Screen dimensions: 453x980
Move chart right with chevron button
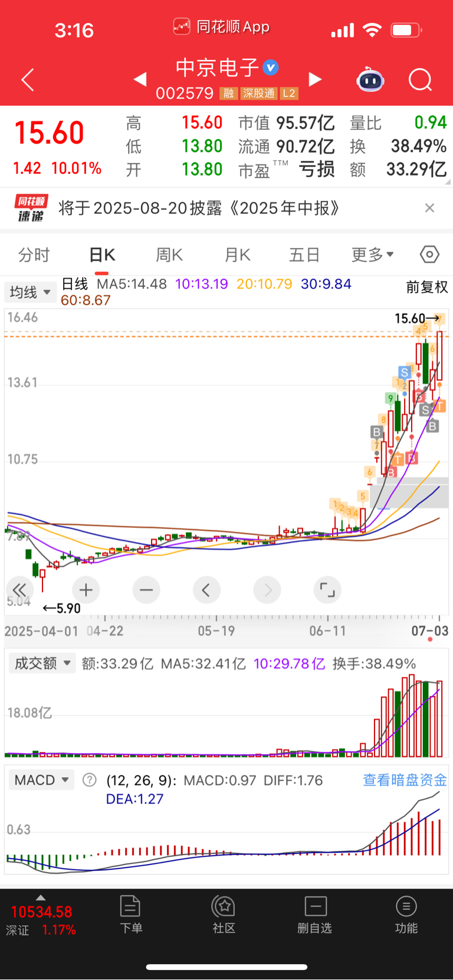coord(267,590)
